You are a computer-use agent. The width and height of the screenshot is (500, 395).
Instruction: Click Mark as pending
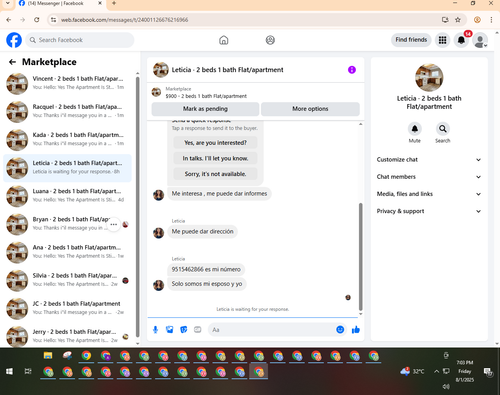click(205, 109)
